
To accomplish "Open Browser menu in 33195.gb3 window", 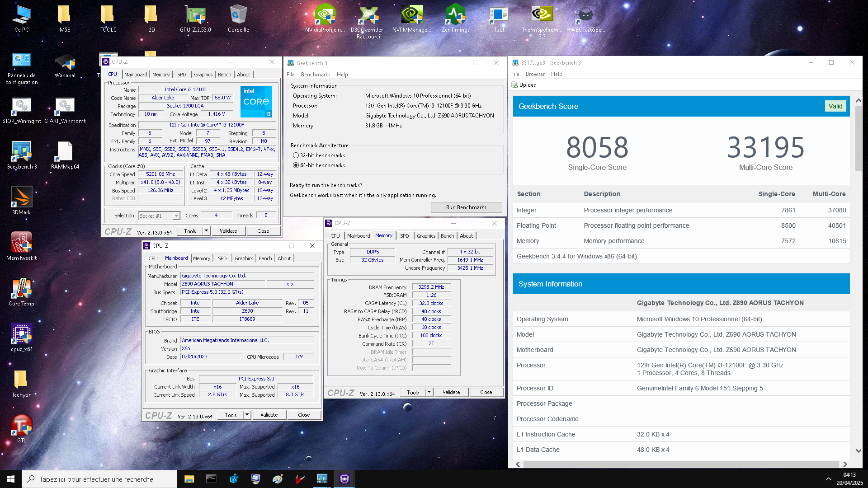I will tap(535, 74).
